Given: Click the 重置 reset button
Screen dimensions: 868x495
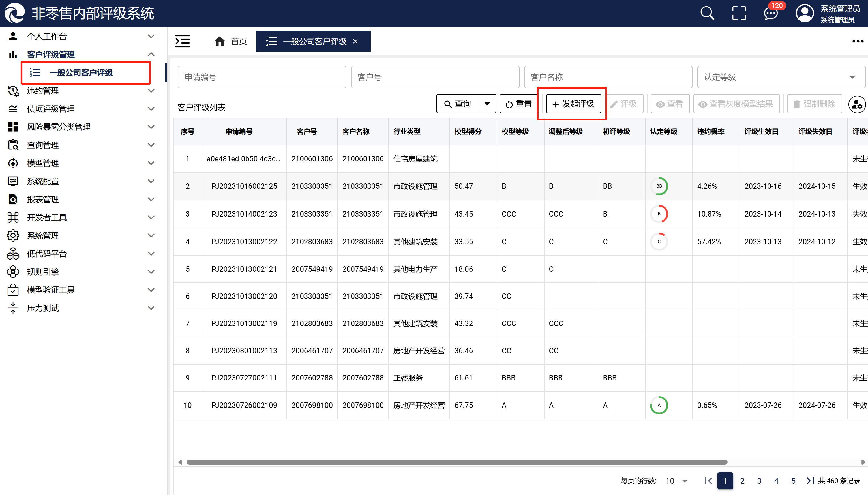Looking at the screenshot, I should (x=519, y=104).
